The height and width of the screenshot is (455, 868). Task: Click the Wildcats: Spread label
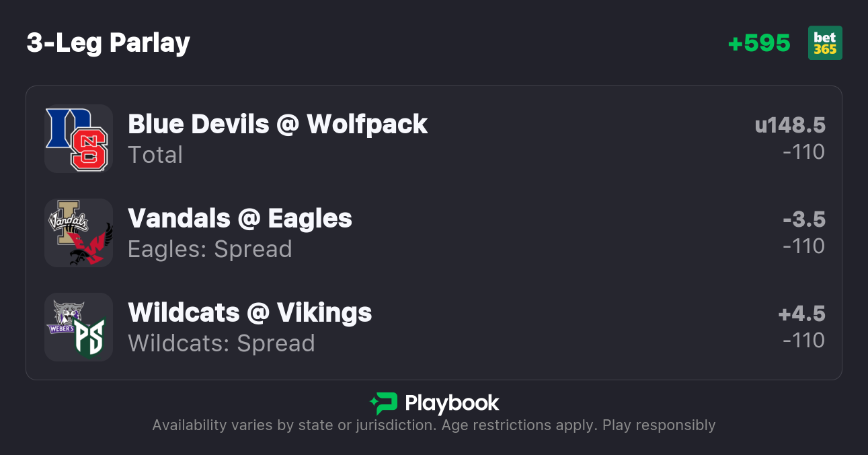pos(221,343)
